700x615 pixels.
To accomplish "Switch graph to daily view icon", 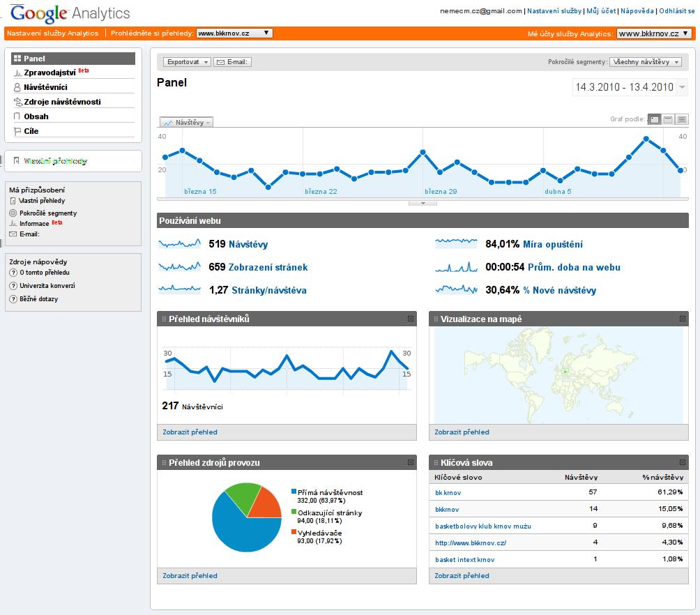I will (655, 119).
